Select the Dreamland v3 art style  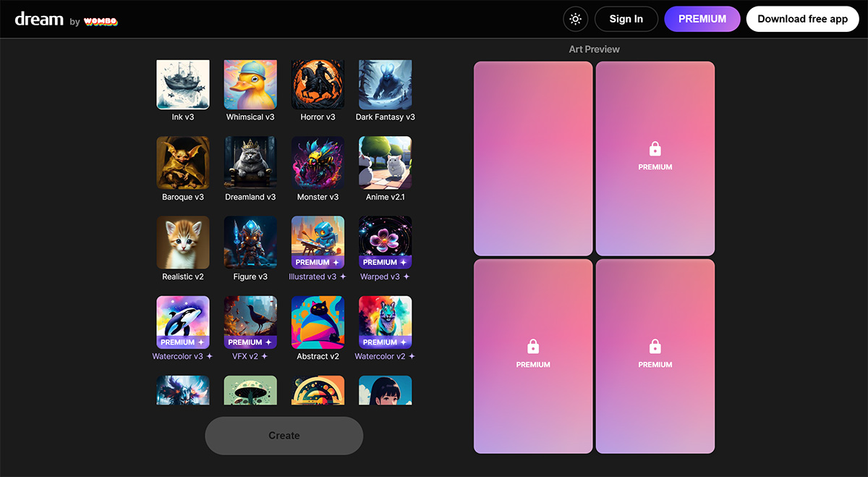(x=250, y=162)
